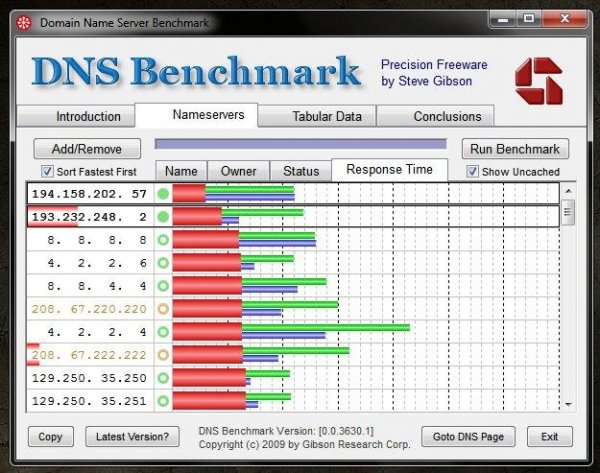Image resolution: width=600 pixels, height=473 pixels.
Task: Click response time bars for 4.2.2.4
Action: 291,332
